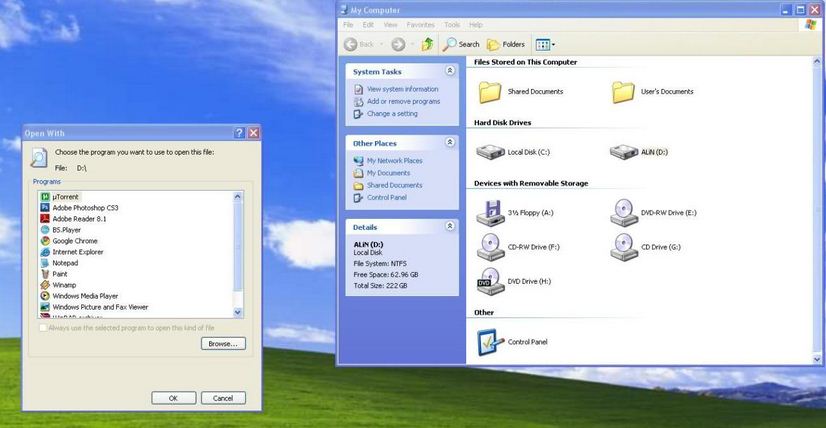Click Programs list scrollbar down arrow
This screenshot has width=826, height=428.
pos(238,313)
